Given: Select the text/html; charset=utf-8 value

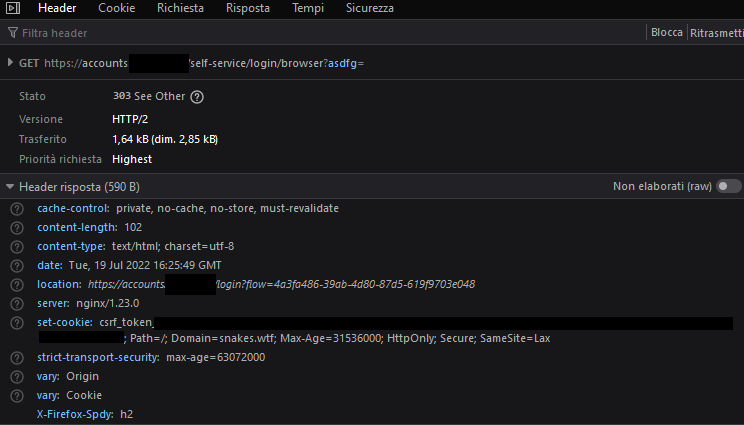Looking at the screenshot, I should click(173, 246).
